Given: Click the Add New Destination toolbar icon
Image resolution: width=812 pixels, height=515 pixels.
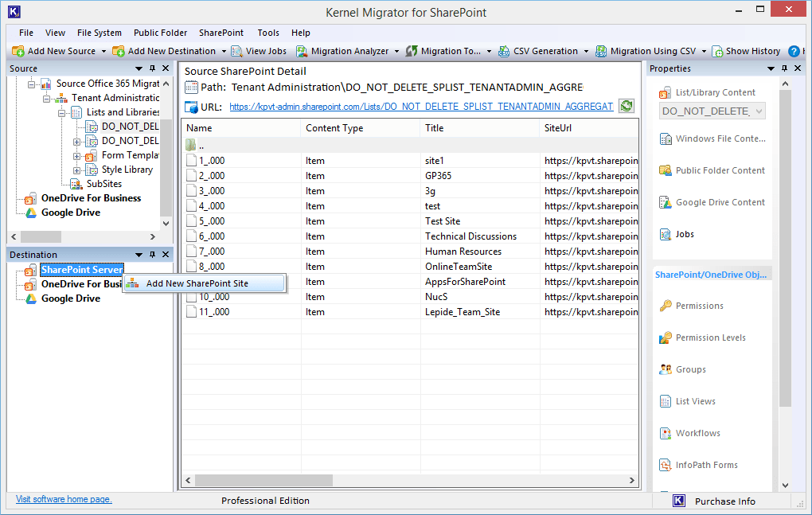Looking at the screenshot, I should (x=119, y=51).
